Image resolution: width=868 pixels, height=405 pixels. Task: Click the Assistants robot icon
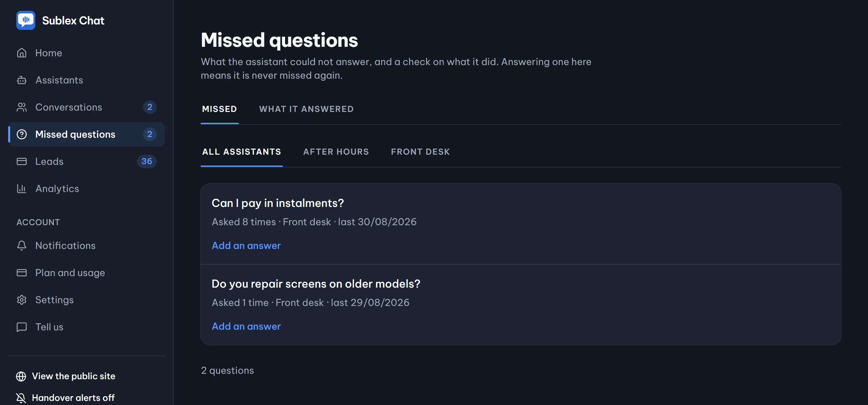click(x=22, y=80)
